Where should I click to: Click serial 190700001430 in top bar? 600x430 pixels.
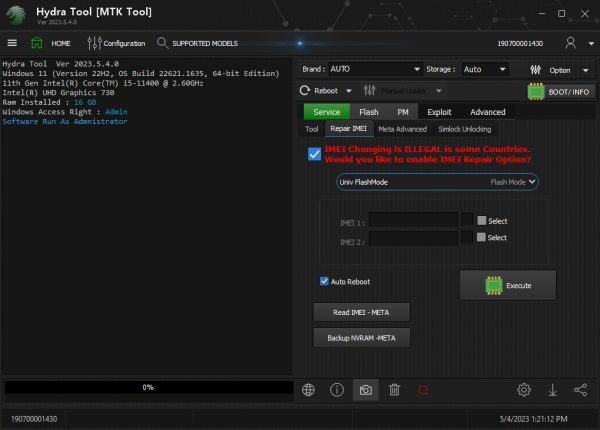coord(520,44)
